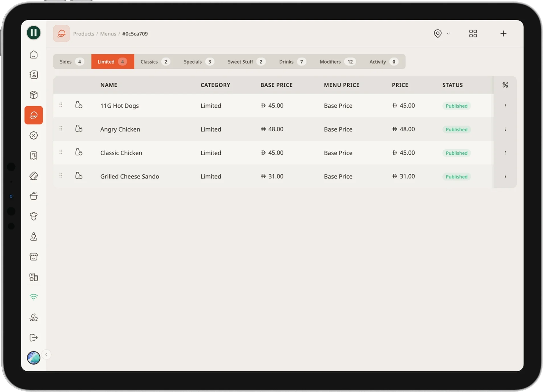Open the Angry Chicken product name
This screenshot has height=392, width=543.
pyautogui.click(x=120, y=130)
